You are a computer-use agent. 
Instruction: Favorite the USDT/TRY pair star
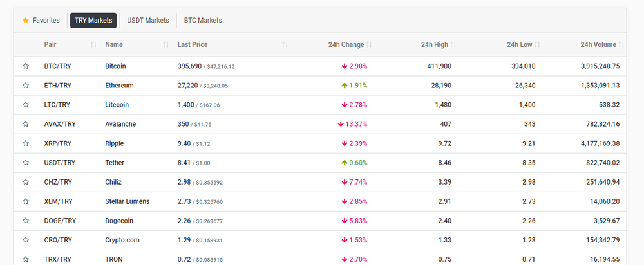[x=26, y=163]
